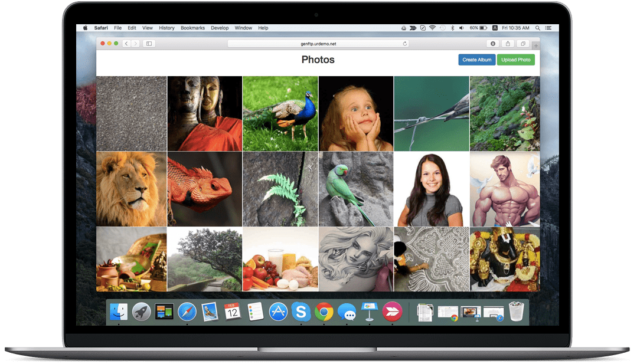Open the History menu in menu bar
Viewport: 637px width, 364px height.
pyautogui.click(x=166, y=28)
